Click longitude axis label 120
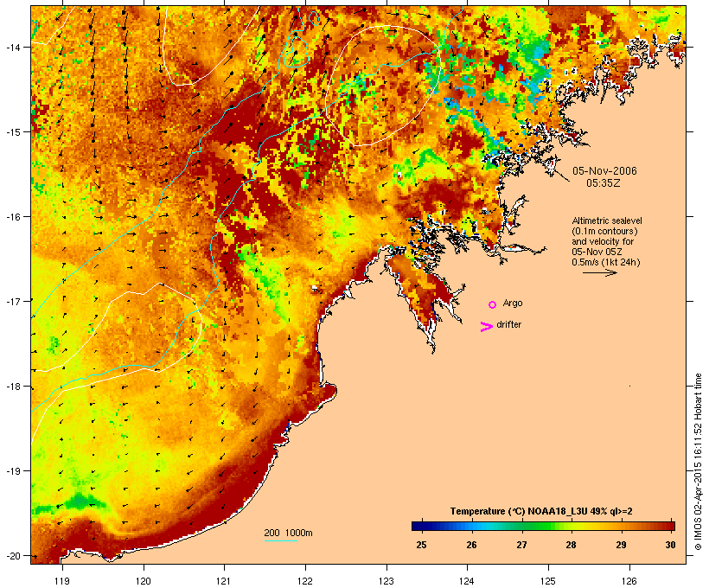The height and width of the screenshot is (588, 709). tap(144, 581)
